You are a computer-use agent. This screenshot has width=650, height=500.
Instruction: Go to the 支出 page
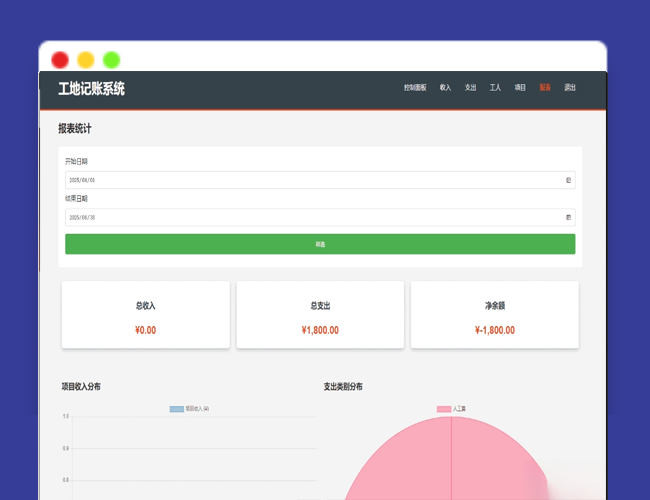click(x=470, y=87)
